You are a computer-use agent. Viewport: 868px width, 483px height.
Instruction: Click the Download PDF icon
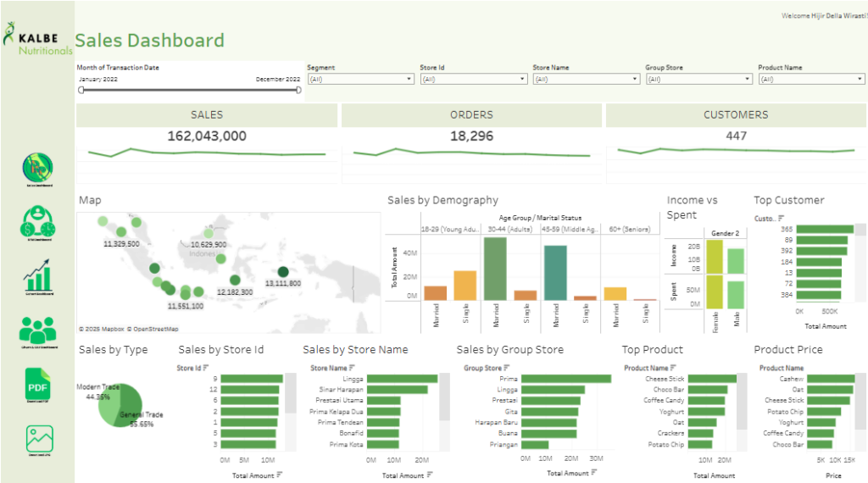[38, 386]
